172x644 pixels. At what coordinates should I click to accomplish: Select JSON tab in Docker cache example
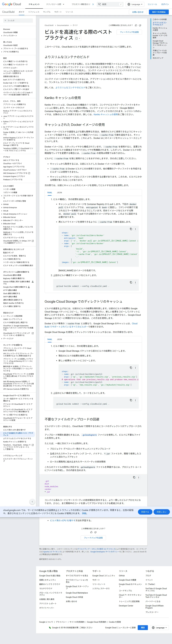tap(59, 193)
